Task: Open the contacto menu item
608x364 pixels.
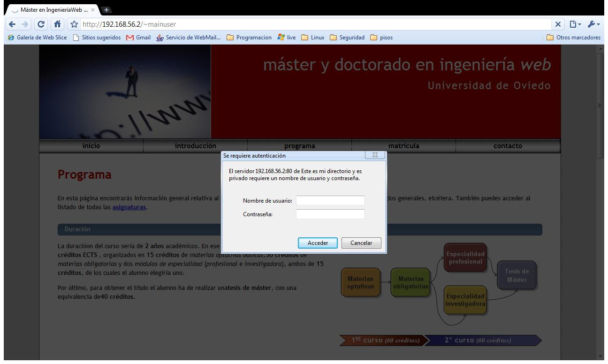Action: coord(508,146)
